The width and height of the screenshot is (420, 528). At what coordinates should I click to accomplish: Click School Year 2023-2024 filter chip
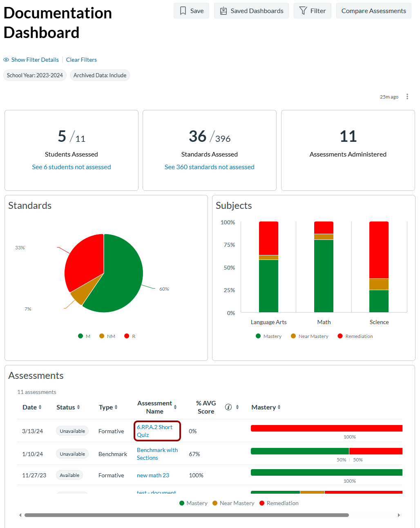tap(35, 75)
